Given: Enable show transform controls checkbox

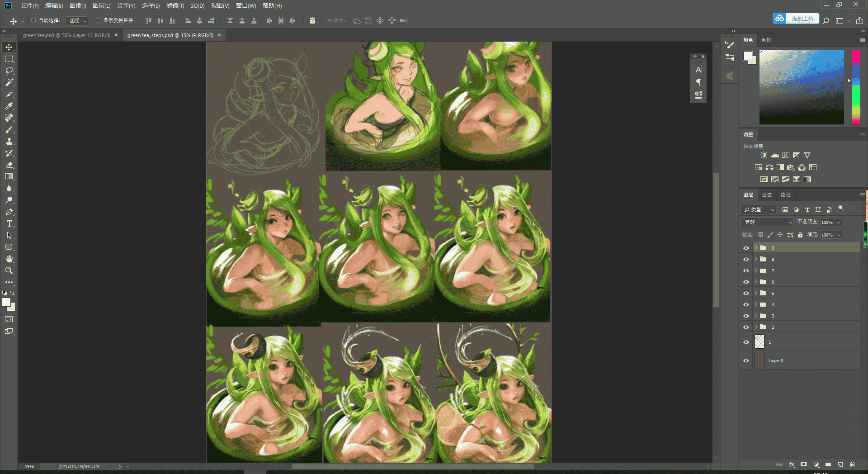Looking at the screenshot, I should coord(98,20).
